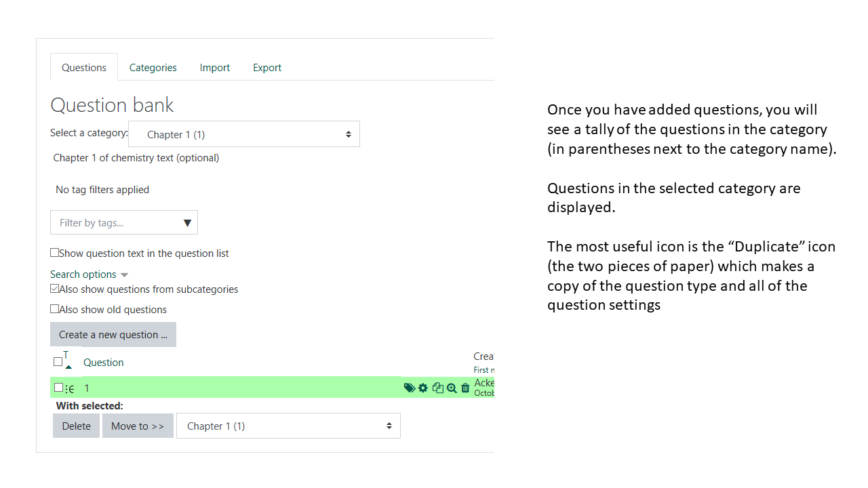
Task: Uncheck Also show questions from subcategories
Action: [x=54, y=289]
